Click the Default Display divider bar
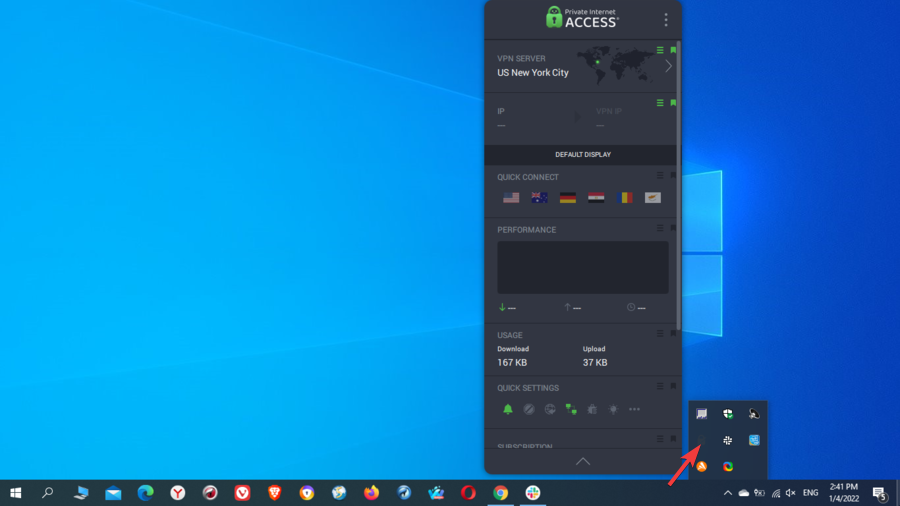Screen dimensions: 900x506 pyautogui.click(x=583, y=155)
